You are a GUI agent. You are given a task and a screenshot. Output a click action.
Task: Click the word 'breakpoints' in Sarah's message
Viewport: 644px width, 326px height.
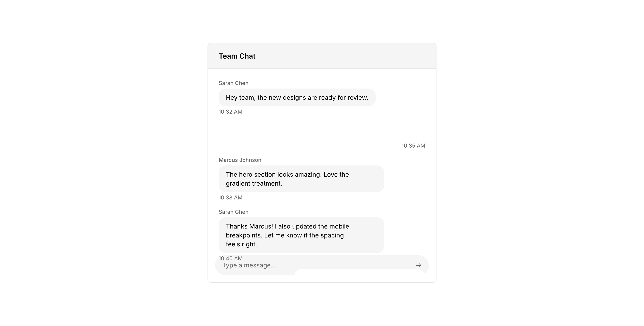click(x=244, y=235)
